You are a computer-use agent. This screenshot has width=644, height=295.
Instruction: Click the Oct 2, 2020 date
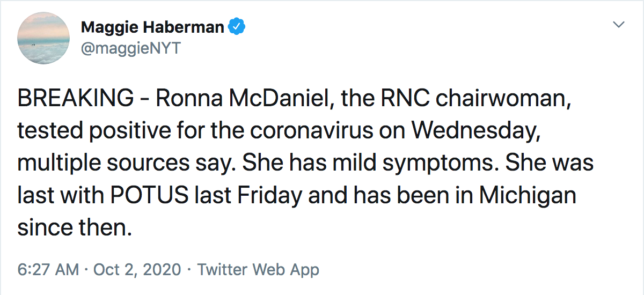coord(137,269)
